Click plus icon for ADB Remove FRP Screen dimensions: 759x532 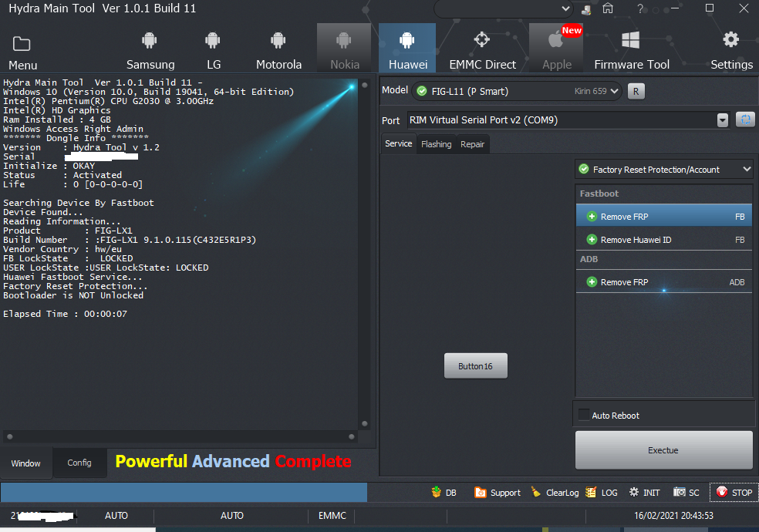592,282
